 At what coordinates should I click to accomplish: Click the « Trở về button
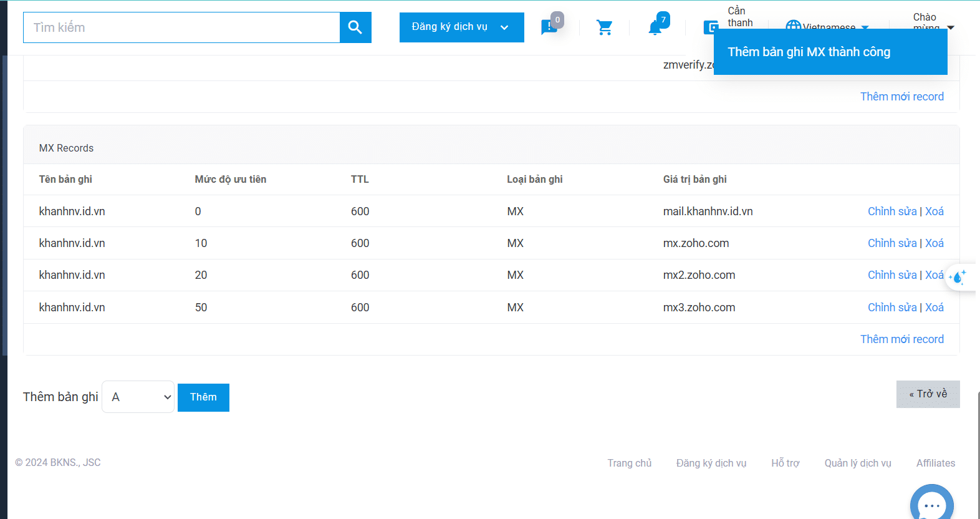928,394
